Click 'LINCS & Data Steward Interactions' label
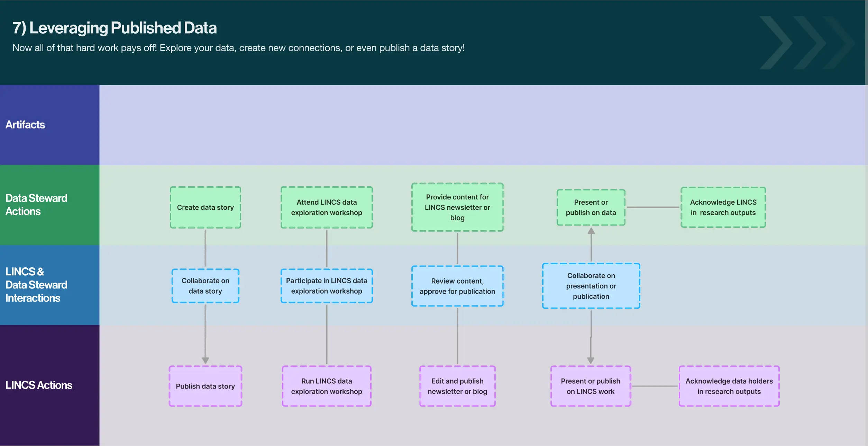868x446 pixels. point(36,285)
